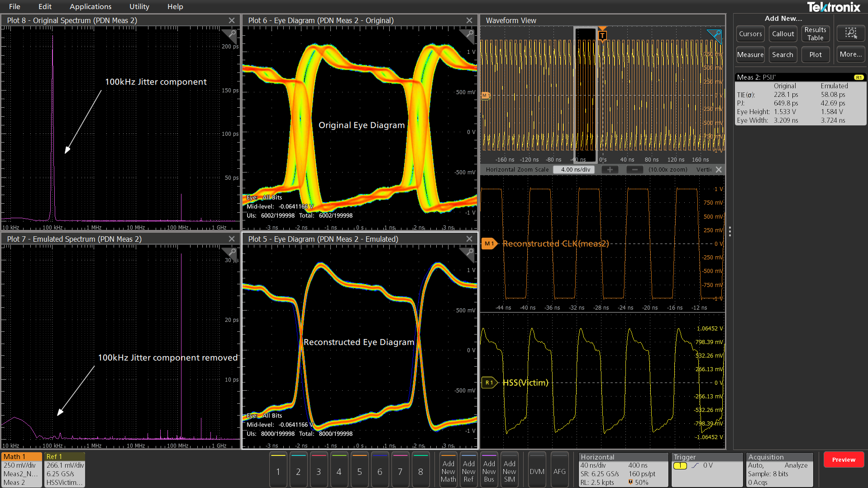Open the Trigger settings badge
This screenshot has height=488, width=868.
(707, 469)
